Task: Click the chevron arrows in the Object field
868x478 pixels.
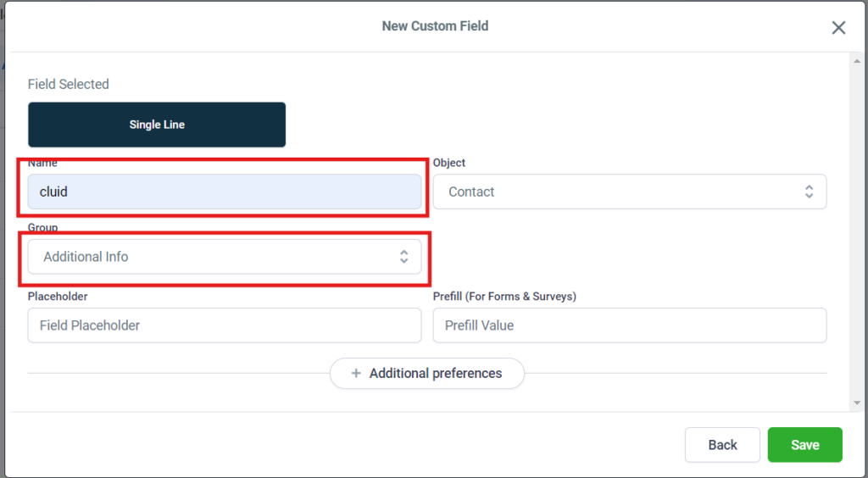Action: tap(809, 192)
